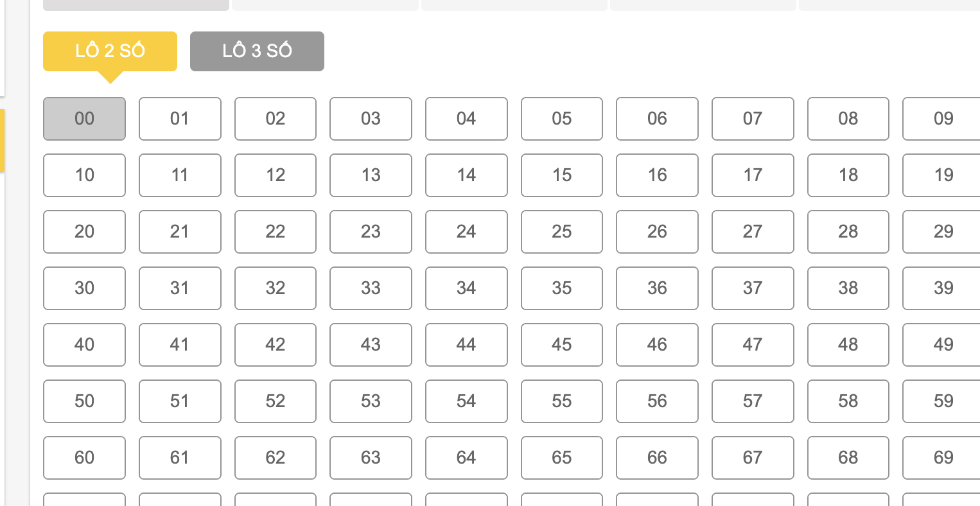Select number 60
980x506 pixels.
click(x=84, y=458)
